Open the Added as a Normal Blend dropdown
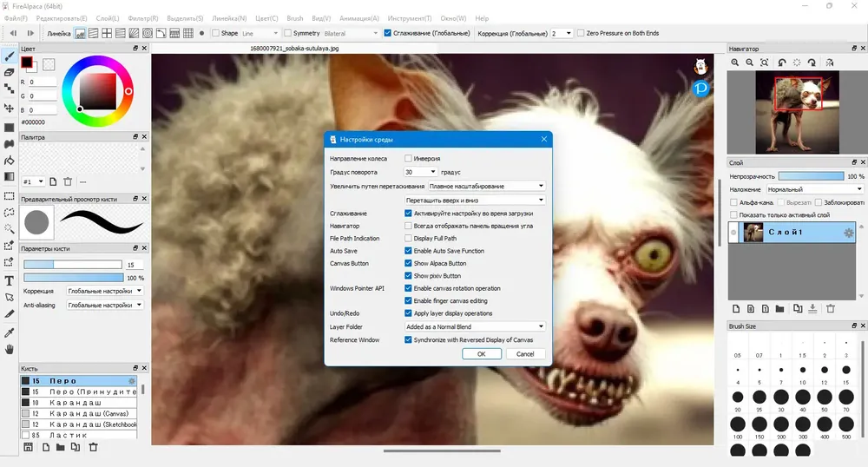The width and height of the screenshot is (868, 467). pos(475,326)
